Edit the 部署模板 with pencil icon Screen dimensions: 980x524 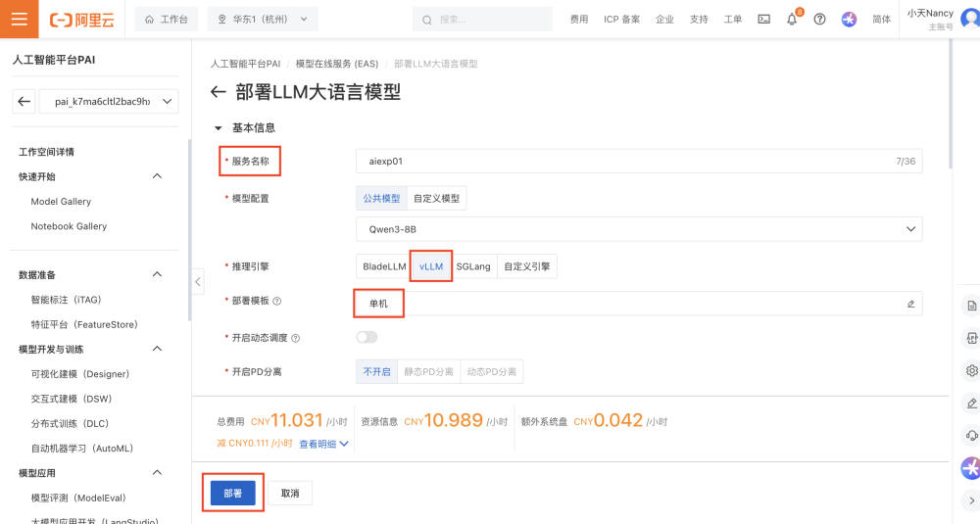910,304
